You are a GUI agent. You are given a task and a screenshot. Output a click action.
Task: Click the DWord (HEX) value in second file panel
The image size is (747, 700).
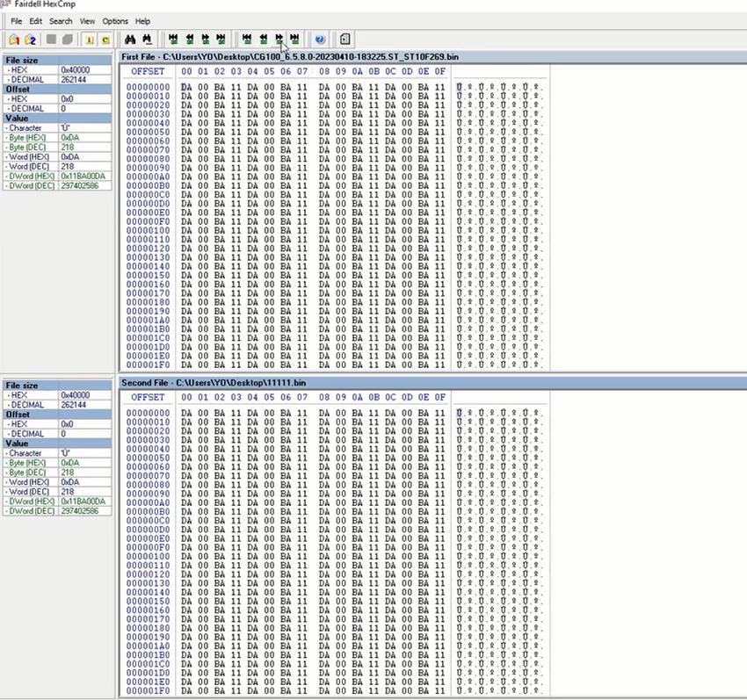tap(85, 502)
